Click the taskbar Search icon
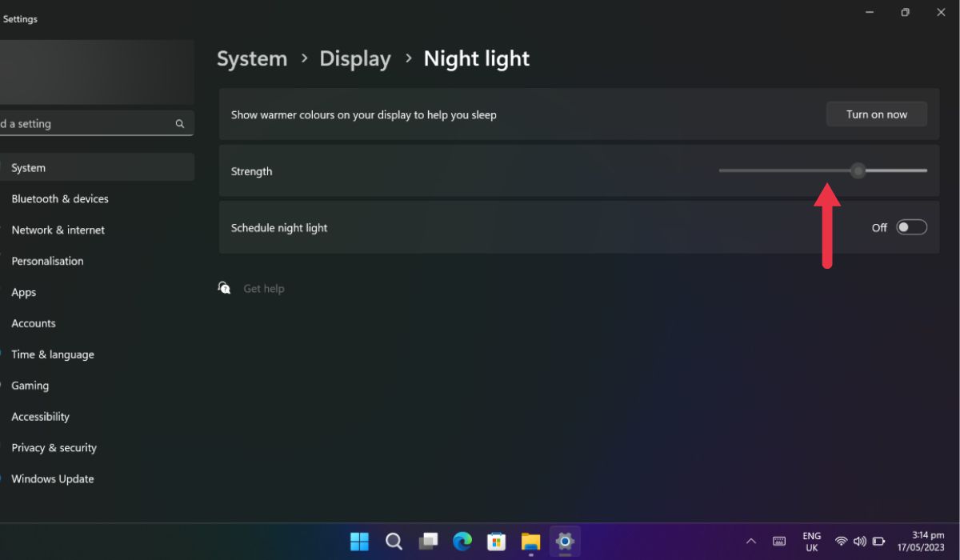This screenshot has height=560, width=960. tap(394, 542)
